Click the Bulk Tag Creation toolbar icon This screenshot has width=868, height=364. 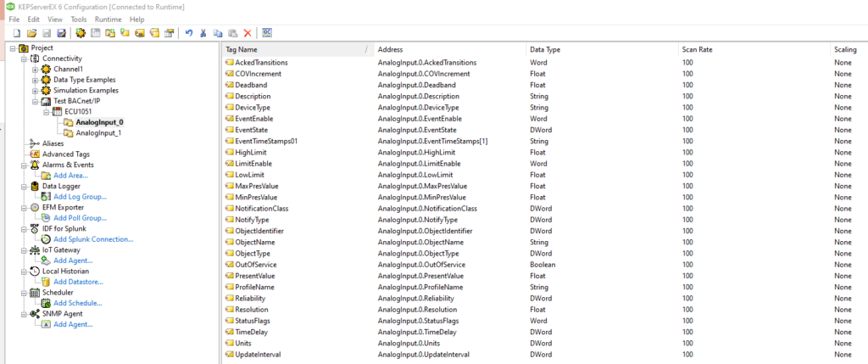tap(140, 33)
